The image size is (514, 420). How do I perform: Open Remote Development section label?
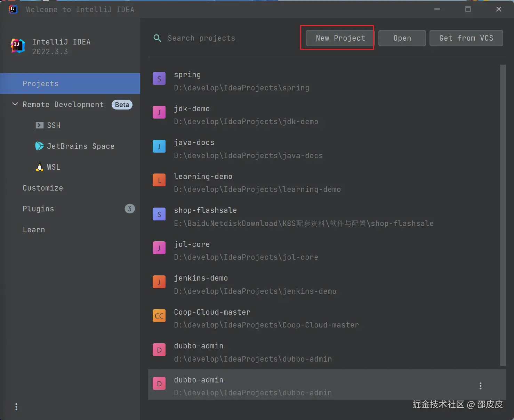coord(63,105)
